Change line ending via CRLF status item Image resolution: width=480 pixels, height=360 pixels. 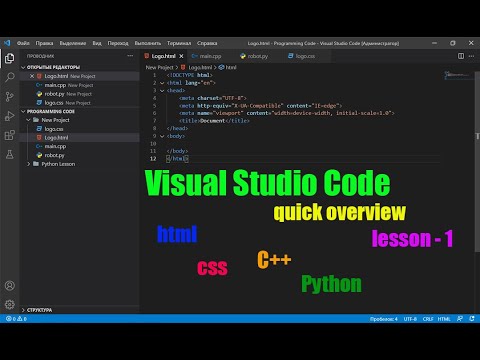point(428,319)
